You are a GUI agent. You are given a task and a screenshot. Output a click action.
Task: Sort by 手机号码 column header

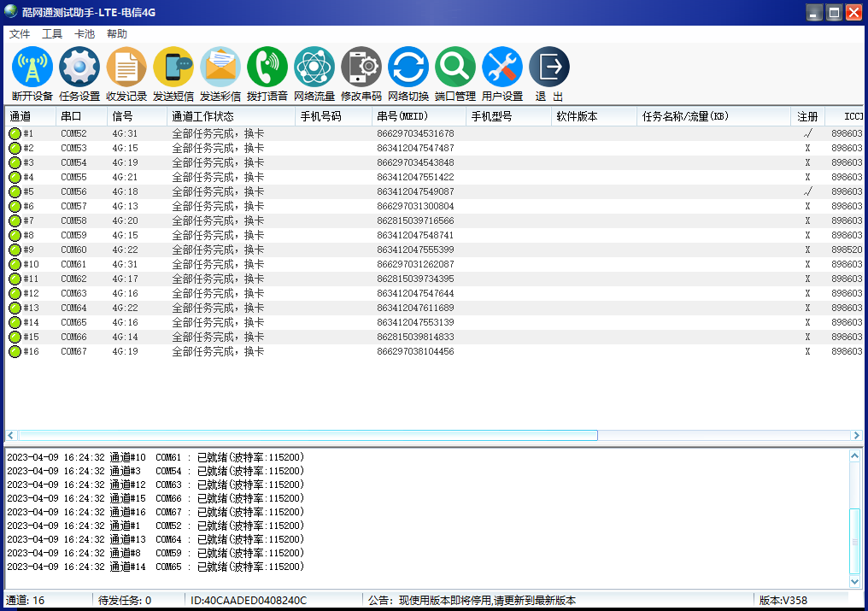coord(334,116)
